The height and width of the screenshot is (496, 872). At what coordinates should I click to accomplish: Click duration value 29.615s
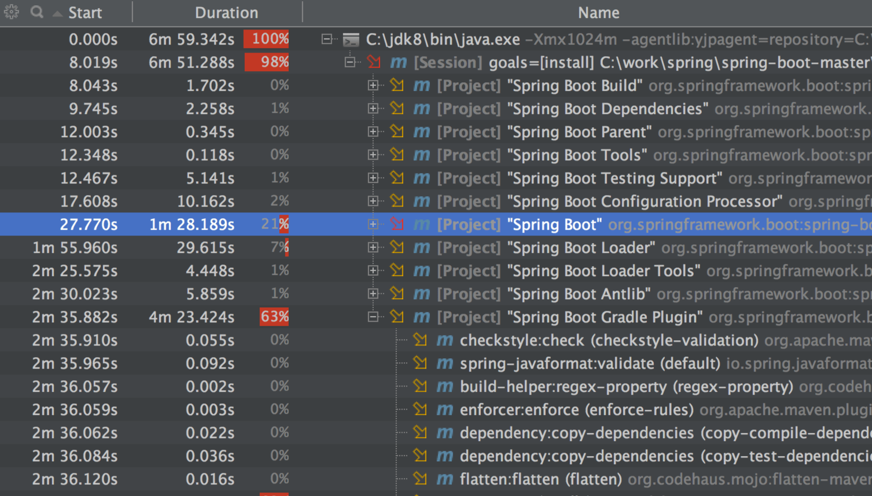pyautogui.click(x=205, y=247)
